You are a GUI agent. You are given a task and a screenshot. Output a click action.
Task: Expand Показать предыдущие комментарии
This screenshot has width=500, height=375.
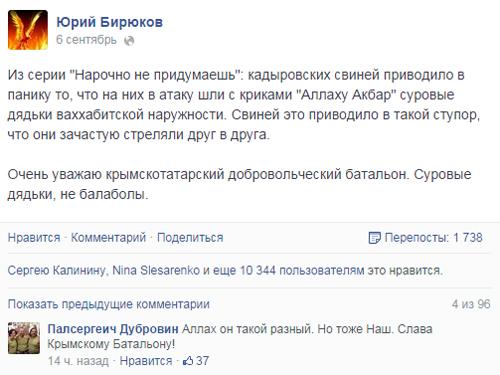(109, 304)
